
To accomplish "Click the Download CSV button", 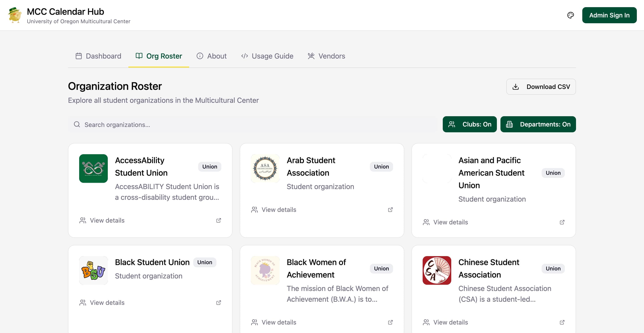I will (541, 87).
